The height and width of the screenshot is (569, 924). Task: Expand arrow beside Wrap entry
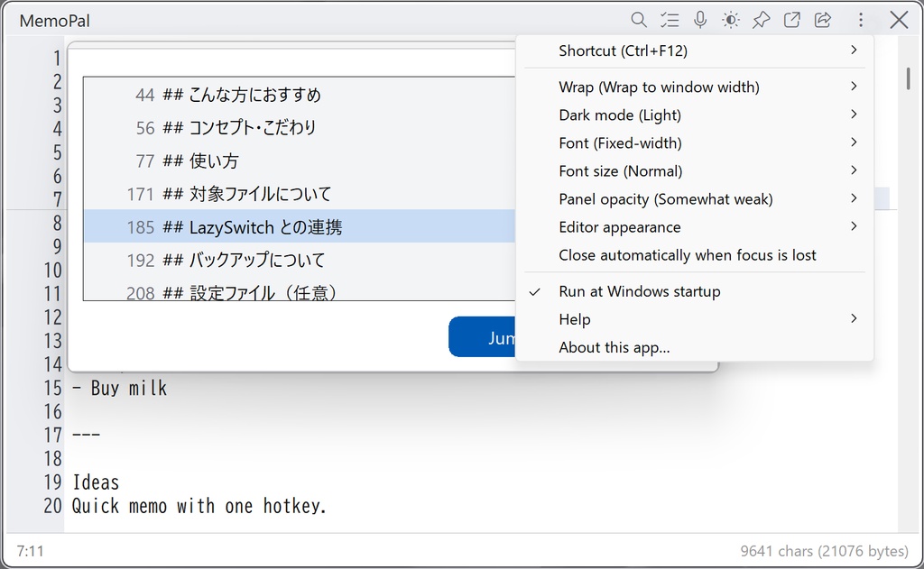click(x=854, y=87)
